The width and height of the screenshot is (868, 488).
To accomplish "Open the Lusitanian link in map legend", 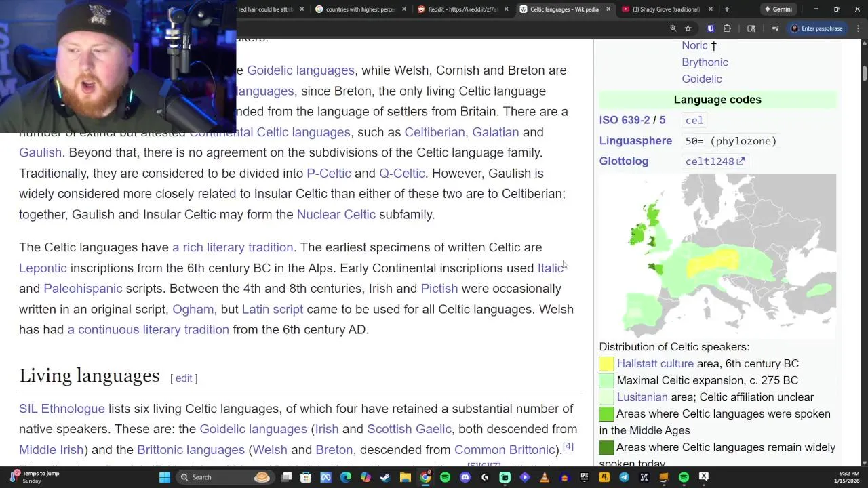I will coord(642,397).
